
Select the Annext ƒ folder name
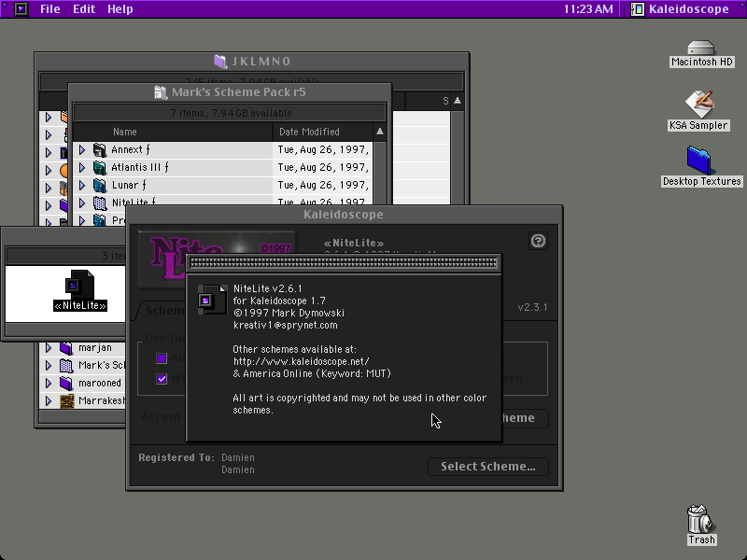coord(131,150)
